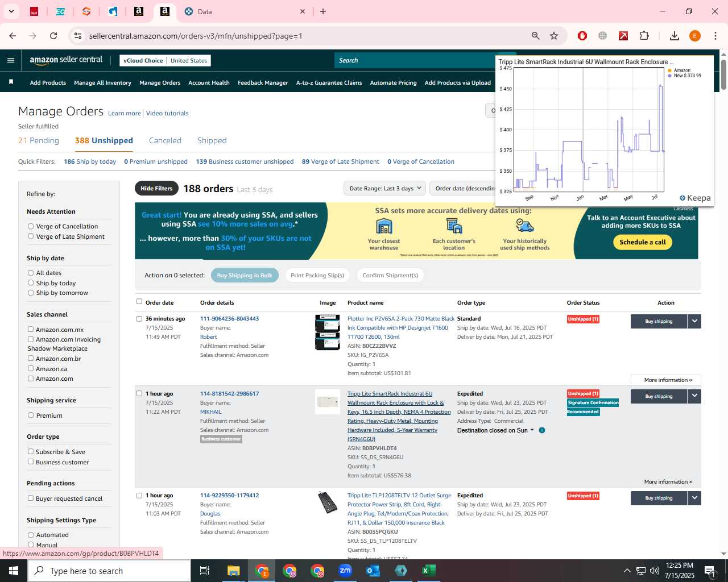Viewport: 728px width, 582px height.
Task: Open the Automate Pricing menu item
Action: tap(393, 83)
